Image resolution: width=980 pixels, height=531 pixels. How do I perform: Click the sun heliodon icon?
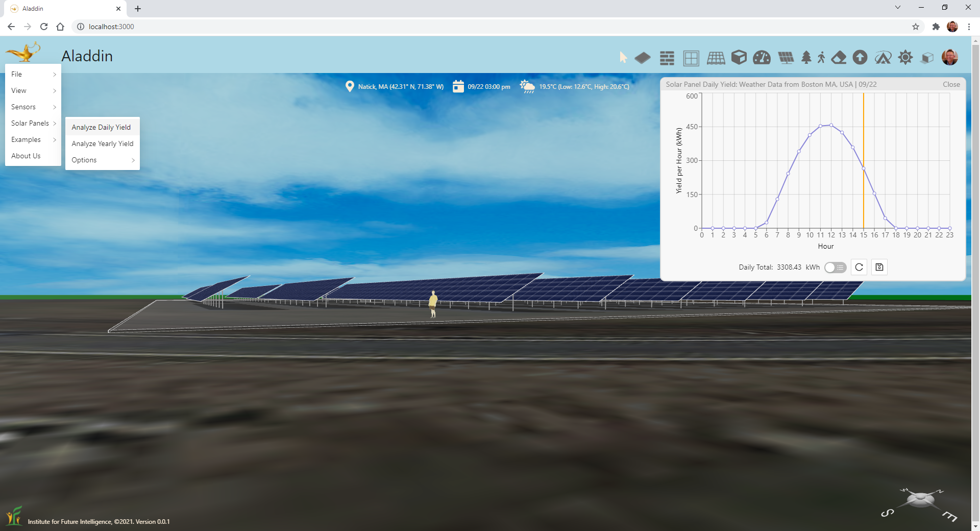click(x=905, y=58)
